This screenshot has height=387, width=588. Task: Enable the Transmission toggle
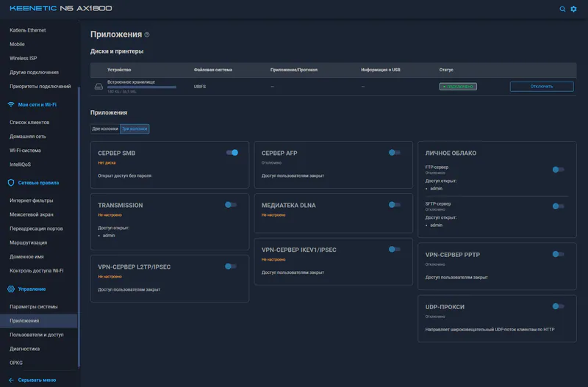click(x=231, y=205)
